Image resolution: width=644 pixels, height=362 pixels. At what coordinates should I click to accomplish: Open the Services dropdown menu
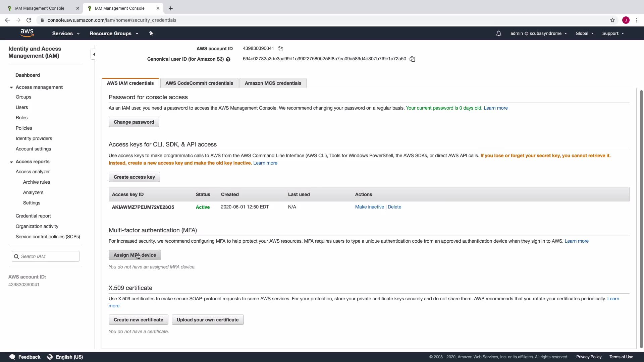66,34
